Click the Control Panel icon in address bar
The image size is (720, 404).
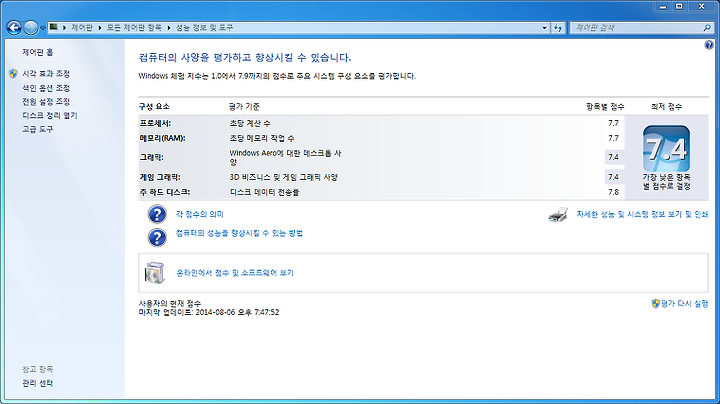point(54,27)
